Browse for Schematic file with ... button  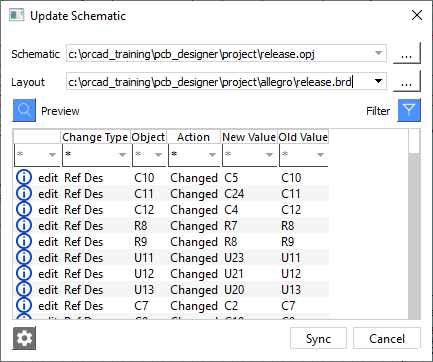(407, 53)
